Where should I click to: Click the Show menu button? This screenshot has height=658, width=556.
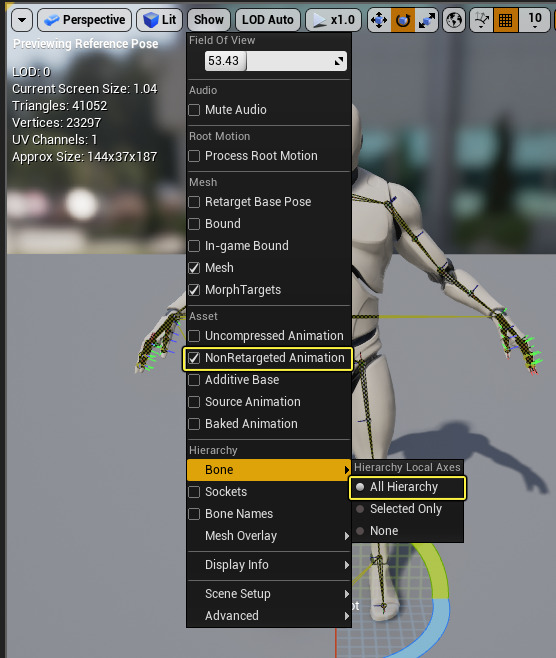[209, 20]
